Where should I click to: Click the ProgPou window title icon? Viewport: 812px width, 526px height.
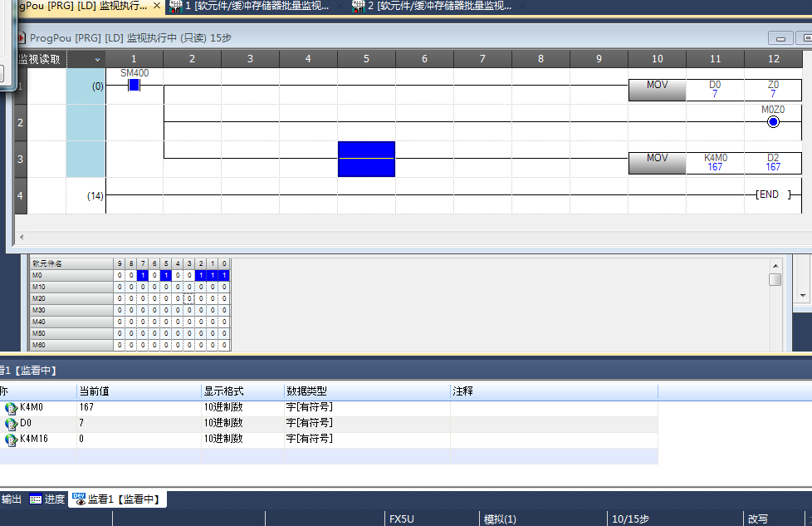pos(21,37)
